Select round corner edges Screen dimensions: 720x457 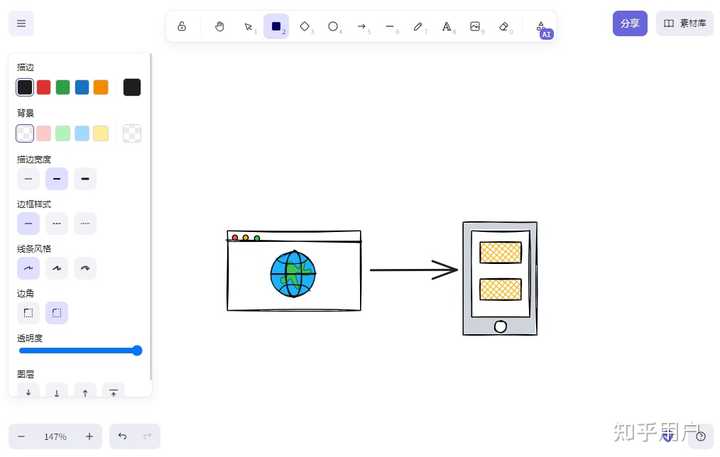click(x=56, y=313)
